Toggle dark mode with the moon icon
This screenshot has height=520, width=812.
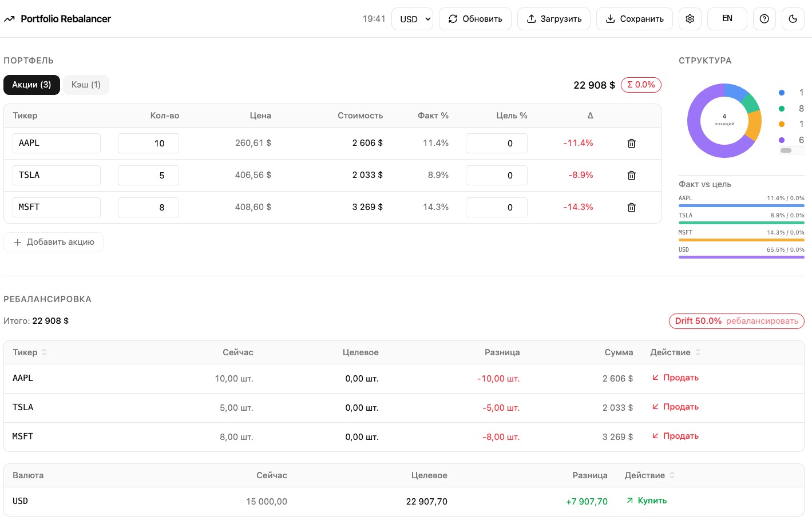tap(793, 18)
